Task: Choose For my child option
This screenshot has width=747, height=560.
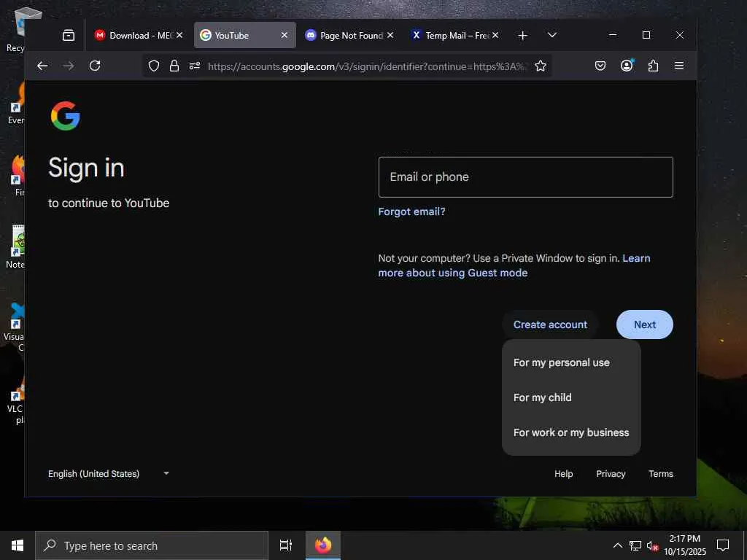Action: (x=571, y=397)
